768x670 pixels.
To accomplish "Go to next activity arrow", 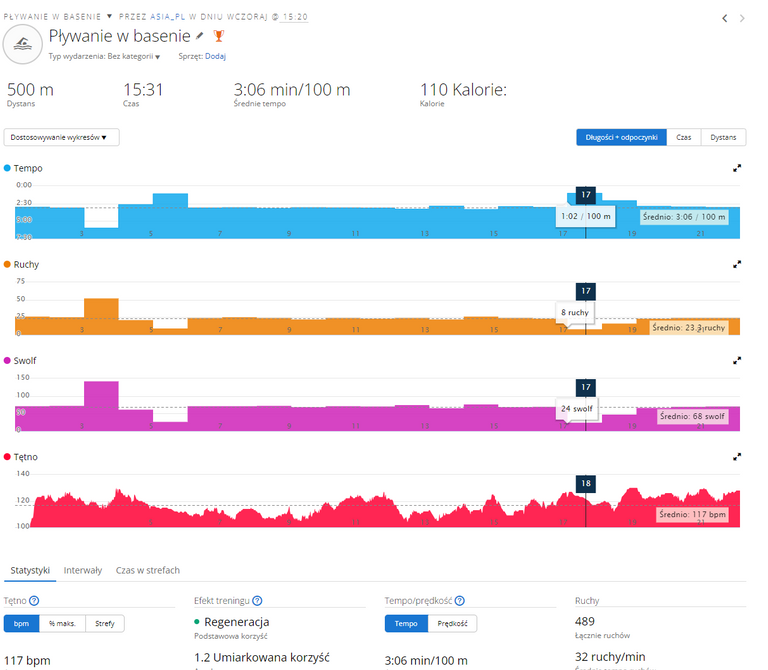I will [742, 19].
